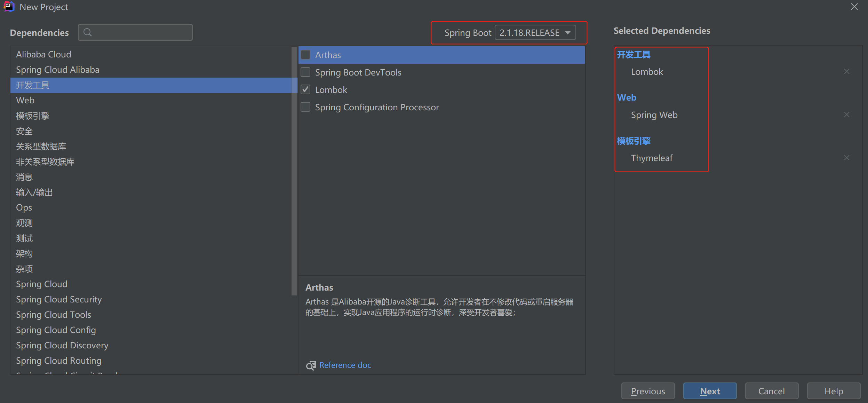Disable the Lombok checkbox
The height and width of the screenshot is (403, 868).
[x=305, y=90]
